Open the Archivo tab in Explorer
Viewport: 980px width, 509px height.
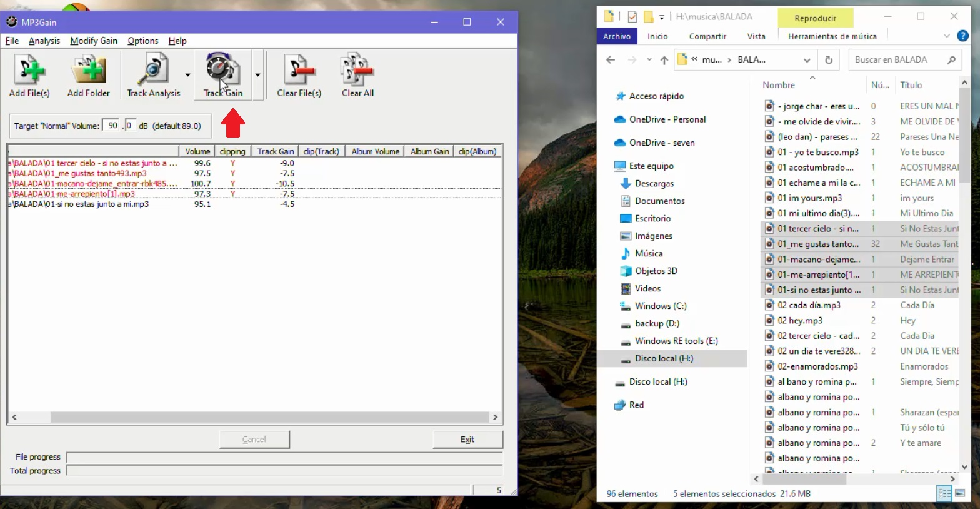[x=617, y=36]
